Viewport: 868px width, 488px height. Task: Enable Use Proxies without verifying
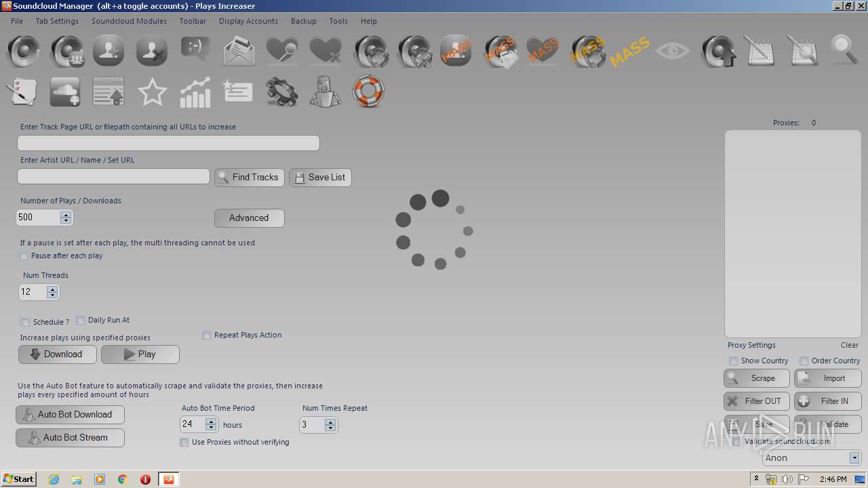click(184, 443)
